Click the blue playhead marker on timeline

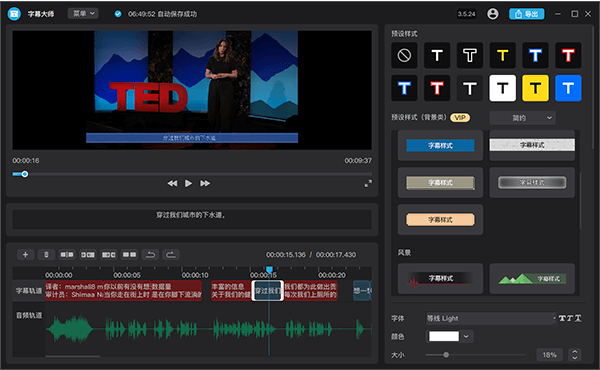tap(269, 270)
